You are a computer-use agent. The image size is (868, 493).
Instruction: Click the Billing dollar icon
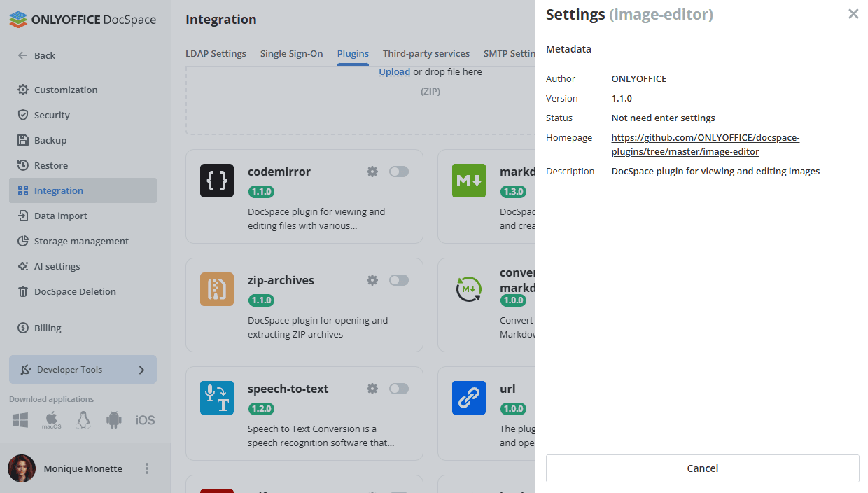click(23, 328)
